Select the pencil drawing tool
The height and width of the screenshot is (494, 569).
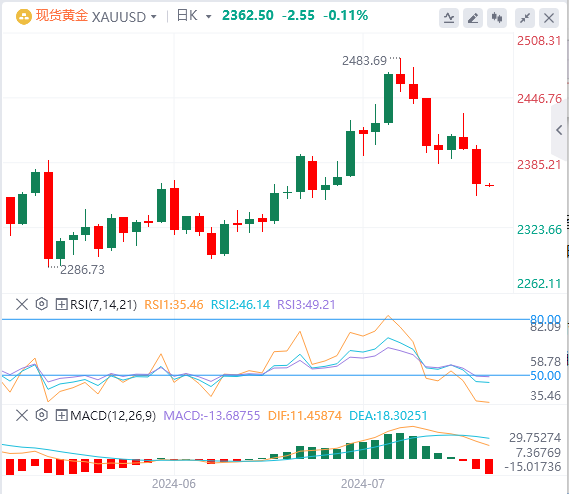473,18
